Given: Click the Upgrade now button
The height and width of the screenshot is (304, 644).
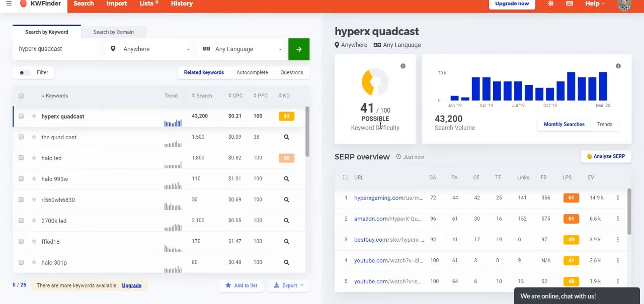Looking at the screenshot, I should click(512, 4).
